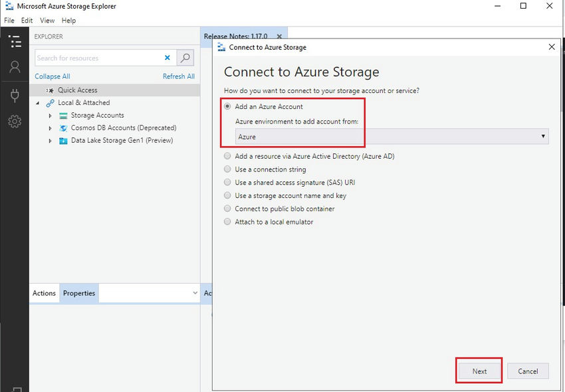Open the Connect dialog via plug icon
Viewport: 565px width, 392px height.
(15, 94)
